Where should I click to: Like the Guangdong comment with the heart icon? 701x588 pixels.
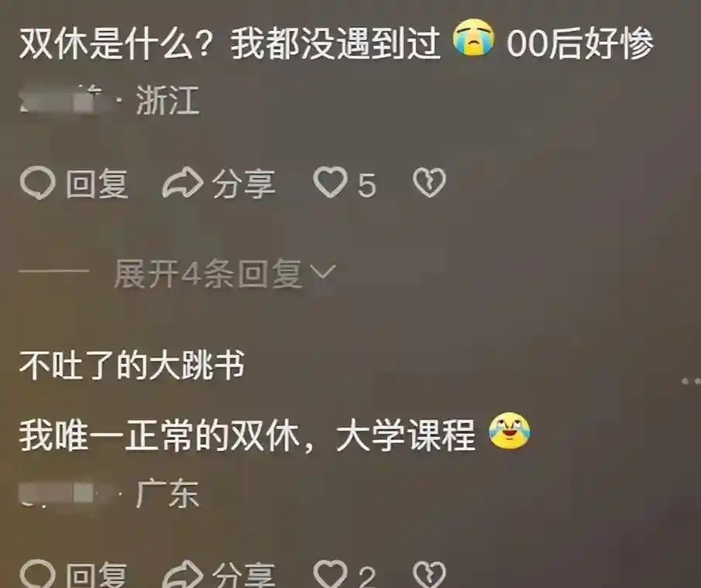click(331, 574)
